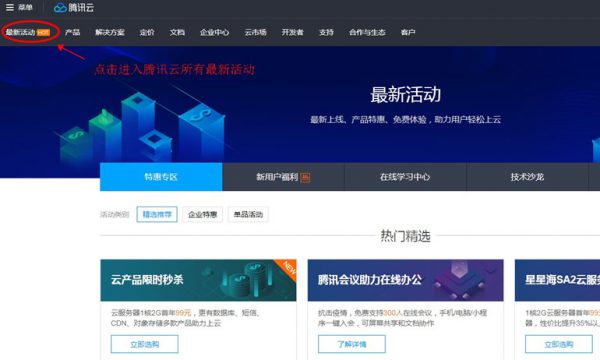Open the 腾讯会议助力在线办公 banner card
Viewport: 600px width, 360px height.
coord(406,280)
